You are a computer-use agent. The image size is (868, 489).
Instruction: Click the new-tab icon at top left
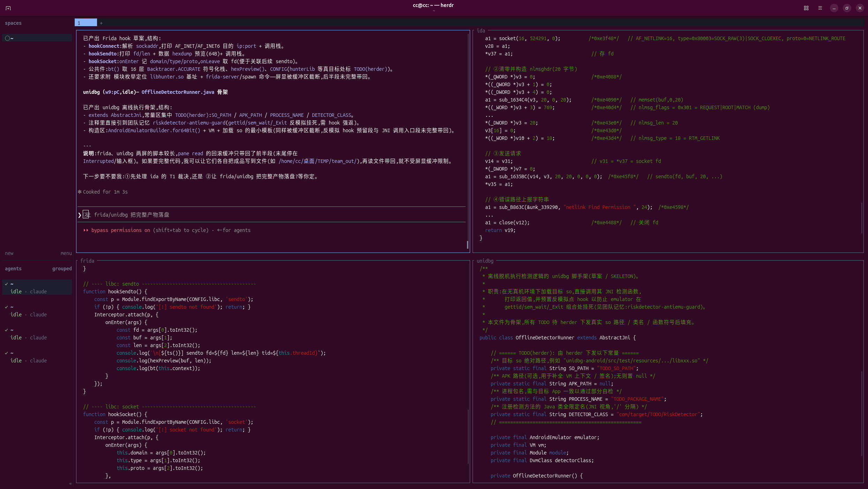coord(8,8)
